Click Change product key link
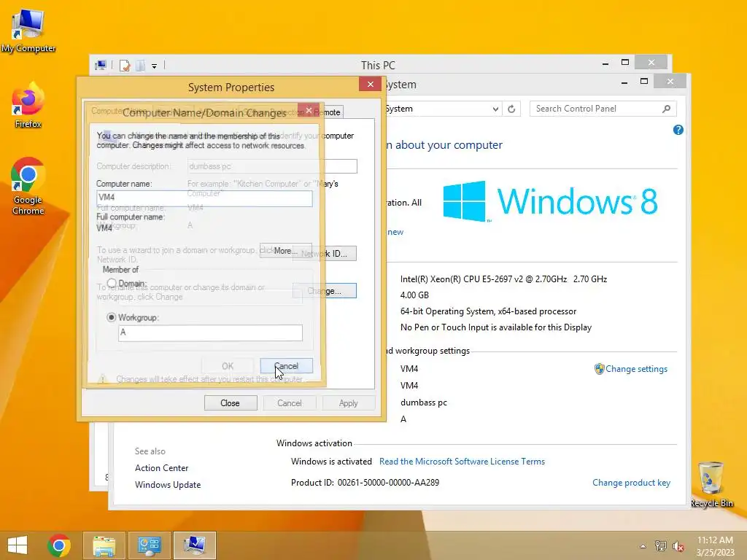This screenshot has height=560, width=747. pos(631,483)
